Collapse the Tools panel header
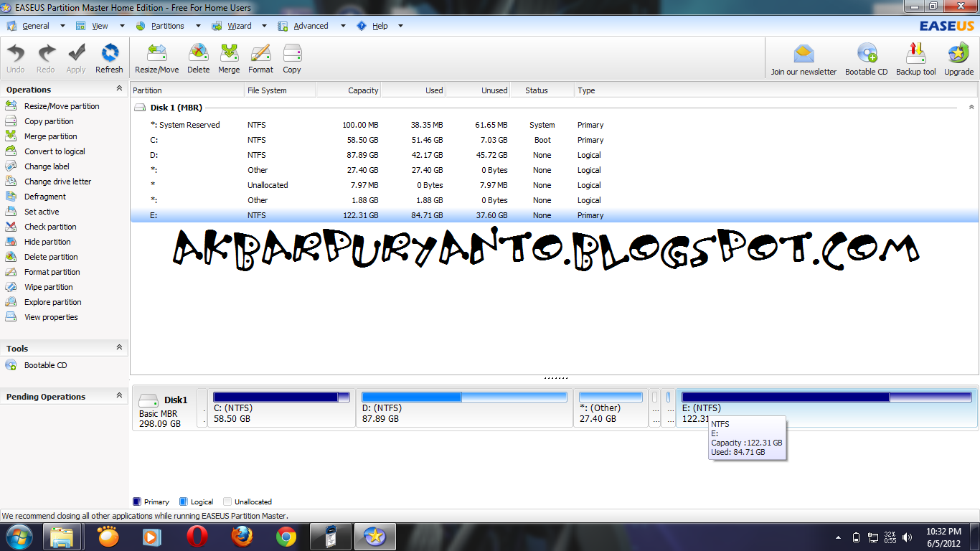This screenshot has height=551, width=980. (x=119, y=348)
